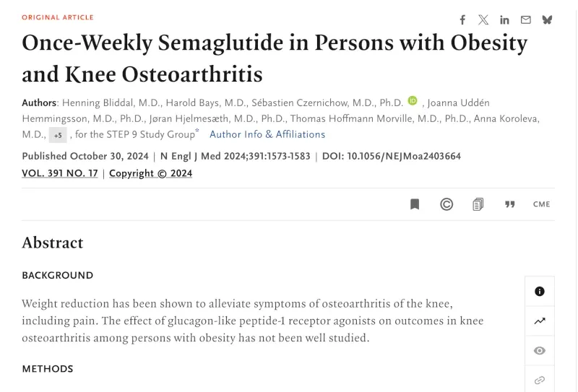Open Author Info & Affiliations
This screenshot has height=392, width=578.
[x=267, y=134]
